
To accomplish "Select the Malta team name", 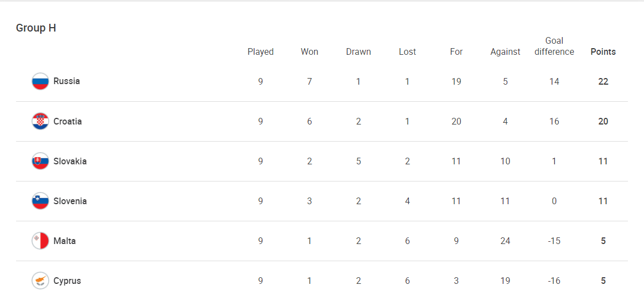I will [65, 241].
